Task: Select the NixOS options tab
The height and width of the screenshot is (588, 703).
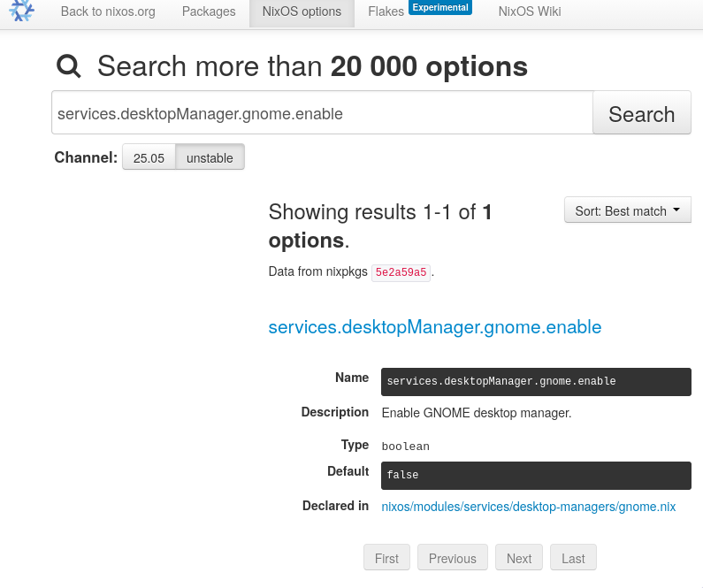Action: (x=302, y=12)
